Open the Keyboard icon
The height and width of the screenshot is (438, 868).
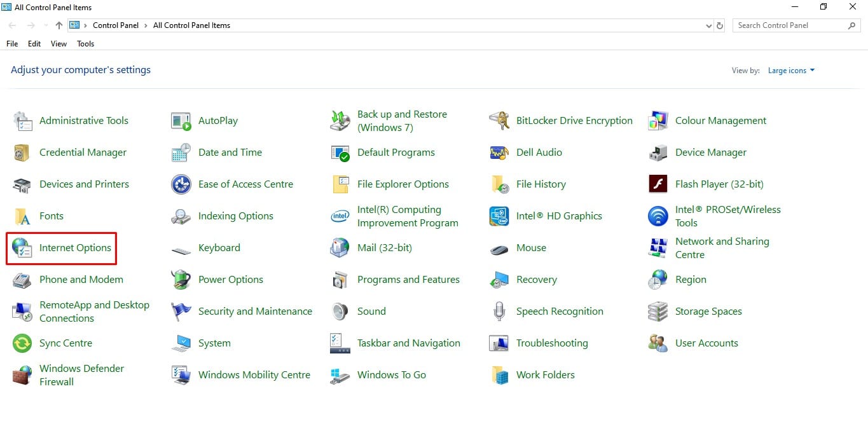click(181, 250)
